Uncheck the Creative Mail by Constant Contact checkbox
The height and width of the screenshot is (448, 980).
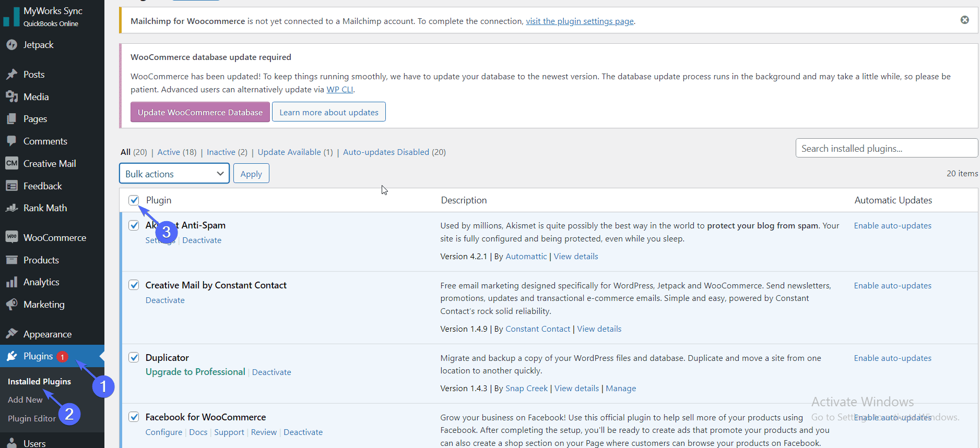[x=134, y=285]
